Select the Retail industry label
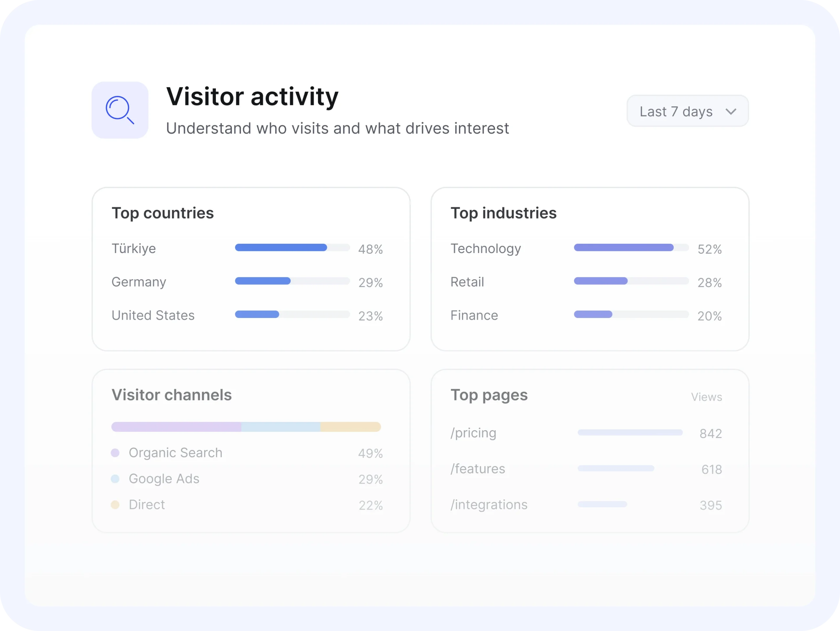The width and height of the screenshot is (840, 631). [x=467, y=282]
